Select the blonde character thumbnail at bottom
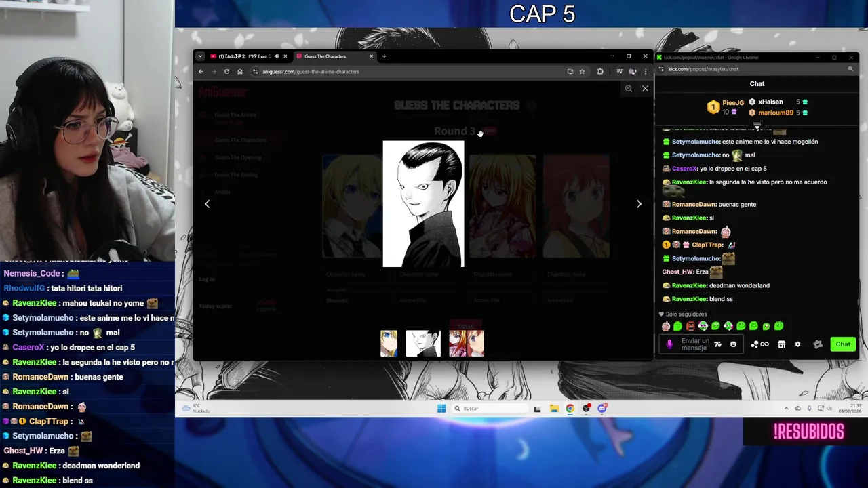Image resolution: width=868 pixels, height=488 pixels. (389, 344)
